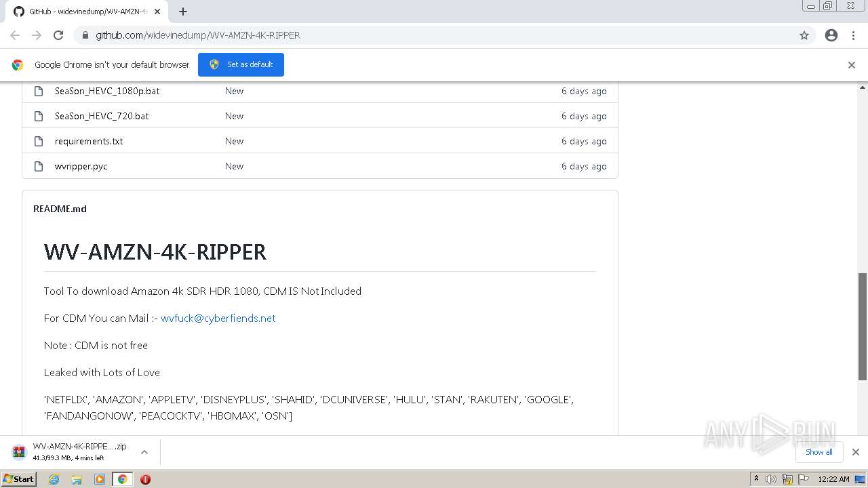This screenshot has height=488, width=868.
Task: Click file icon next to SeaSon_HEVC_1080p.bat
Action: tap(39, 91)
